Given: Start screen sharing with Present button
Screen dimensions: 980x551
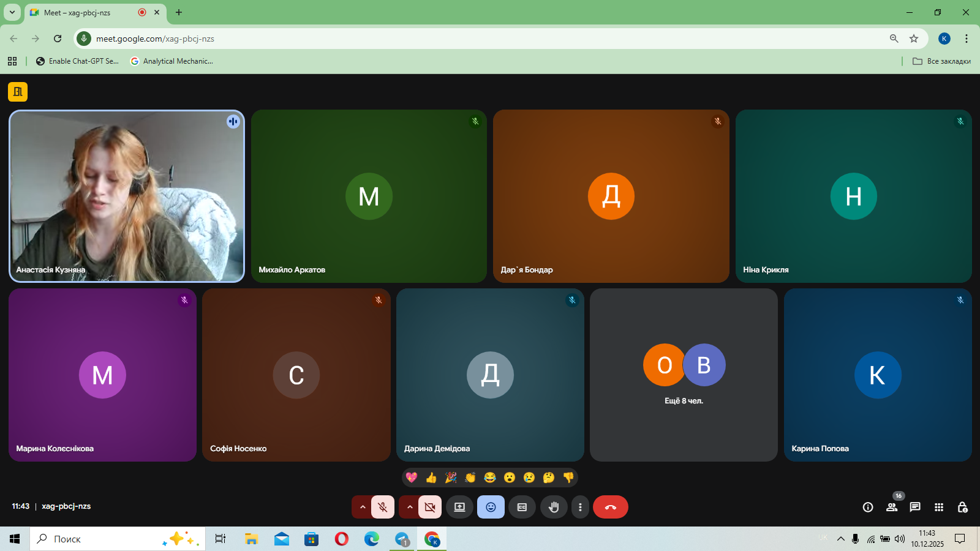Looking at the screenshot, I should point(459,507).
